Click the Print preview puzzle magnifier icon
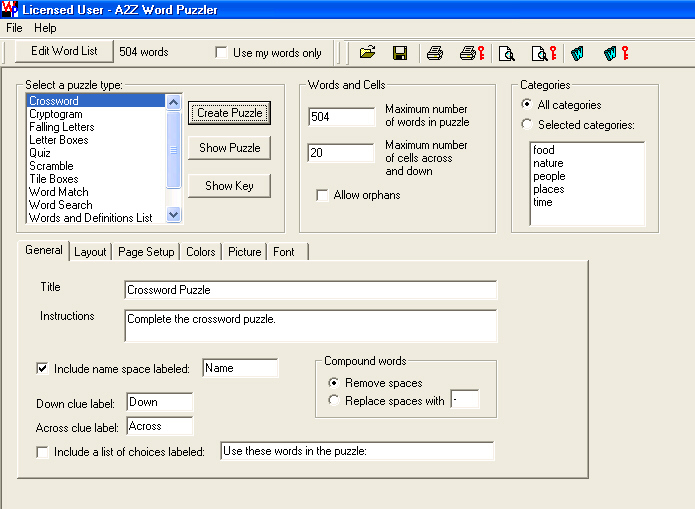 click(506, 53)
